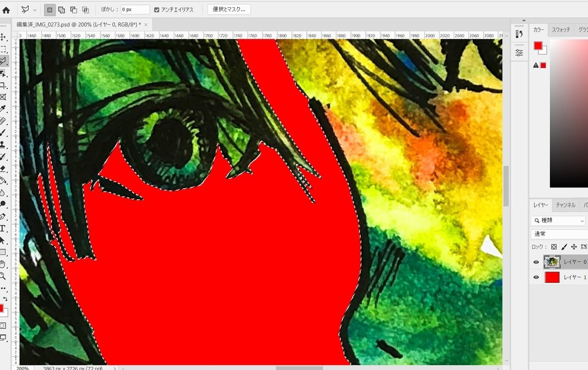This screenshot has height=370, width=588.
Task: Open the foreground color in Color panel
Action: point(538,46)
